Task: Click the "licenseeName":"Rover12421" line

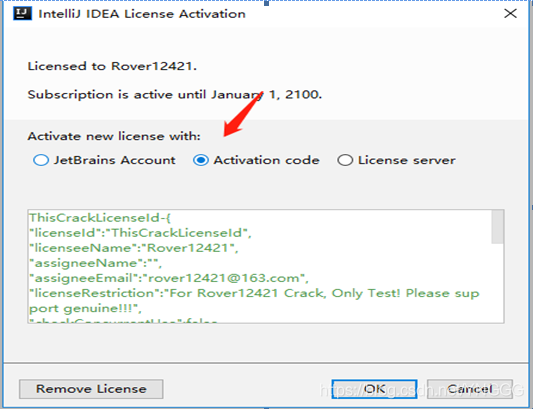Action: tap(134, 248)
